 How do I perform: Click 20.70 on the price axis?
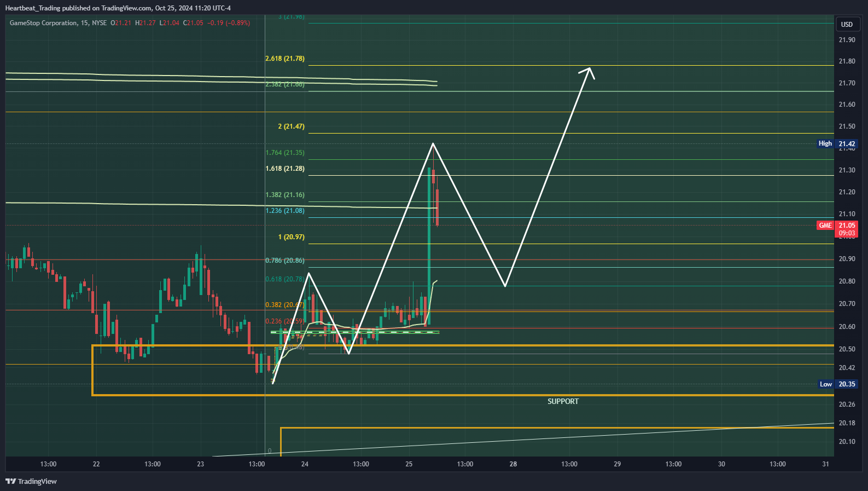847,304
